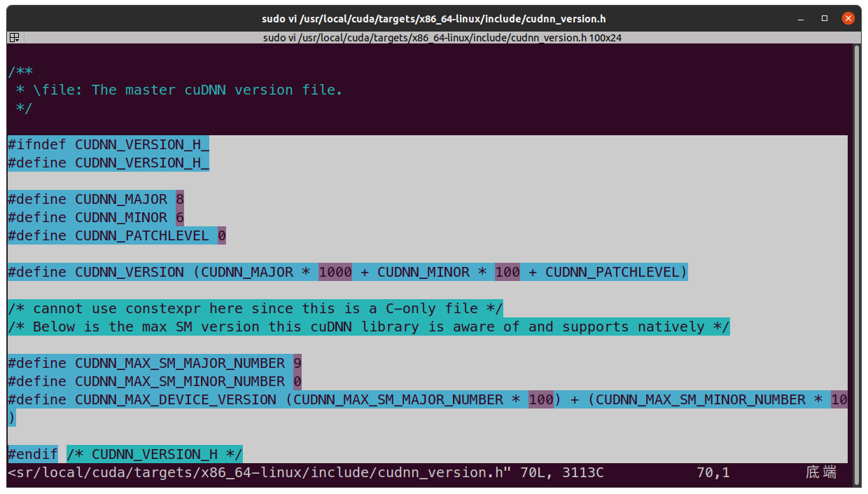The width and height of the screenshot is (868, 494).
Task: Click the /* CUDNN_VERSION_H */ comment
Action: pos(155,454)
